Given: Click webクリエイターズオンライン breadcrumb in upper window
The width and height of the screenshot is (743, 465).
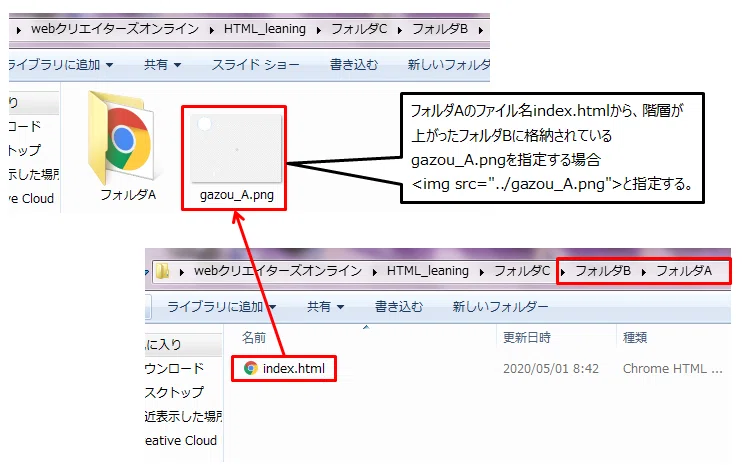Looking at the screenshot, I should 115,29.
